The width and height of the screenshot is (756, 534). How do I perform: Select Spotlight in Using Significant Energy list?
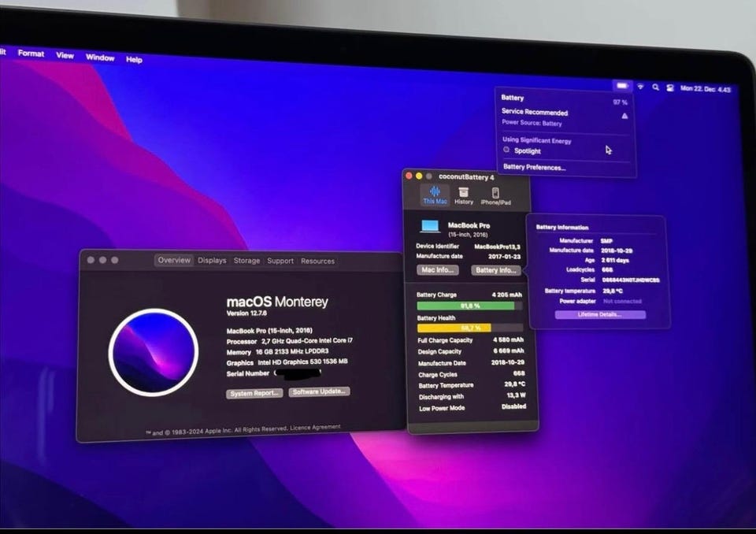527,151
